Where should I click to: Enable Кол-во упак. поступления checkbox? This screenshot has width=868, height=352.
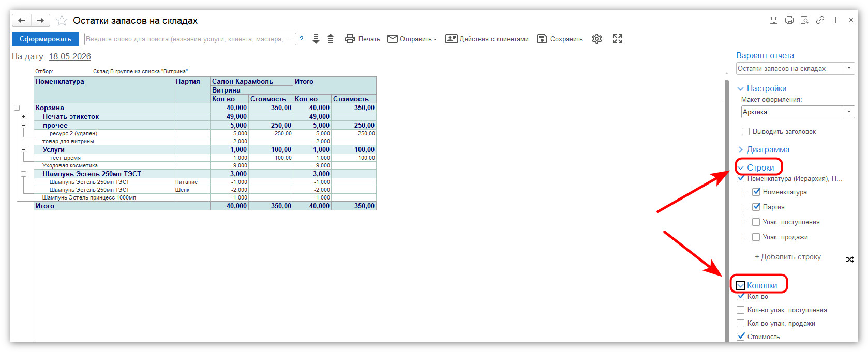click(x=741, y=310)
